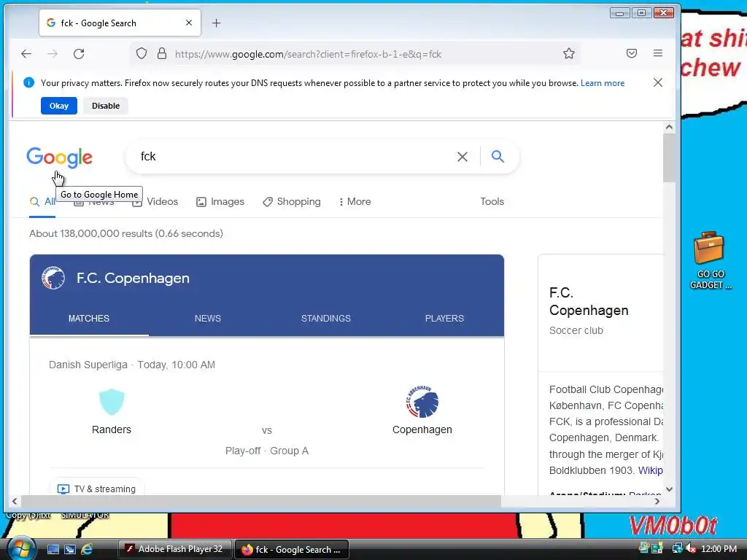The width and height of the screenshot is (747, 560).
Task: Clear the search box with the X icon
Action: (462, 157)
